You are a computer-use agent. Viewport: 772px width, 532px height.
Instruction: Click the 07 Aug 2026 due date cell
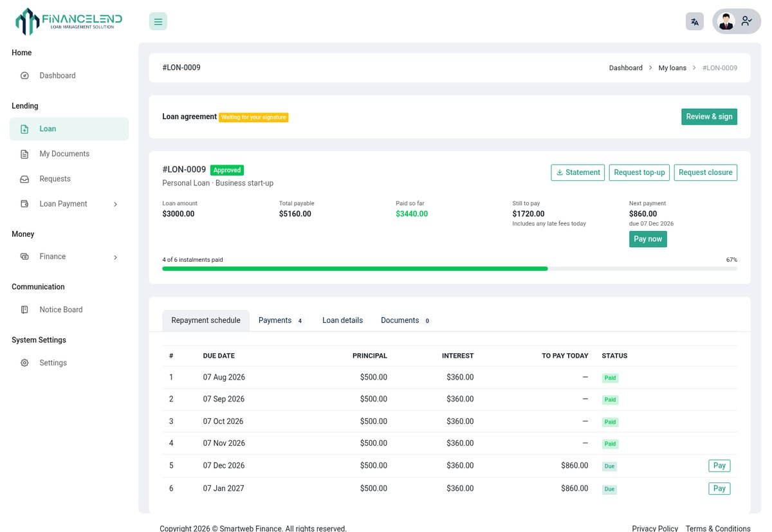pos(224,378)
